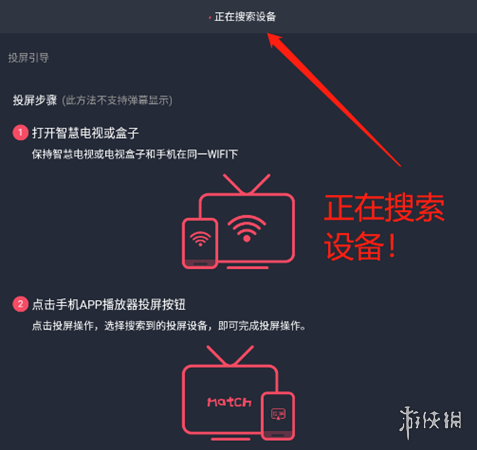The width and height of the screenshot is (477, 450).
Task: Click the step 2 number badge
Action: 20,304
